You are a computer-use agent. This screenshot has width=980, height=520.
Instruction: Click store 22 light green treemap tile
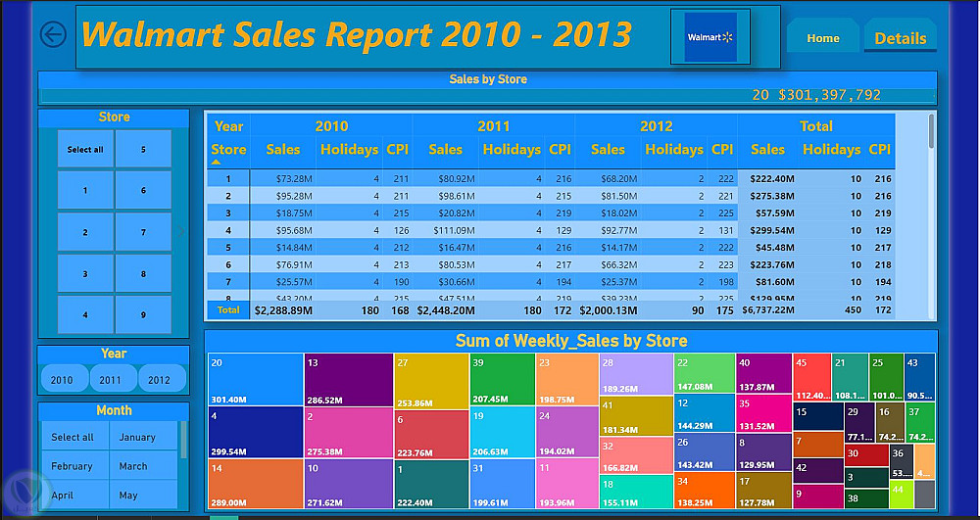click(705, 373)
